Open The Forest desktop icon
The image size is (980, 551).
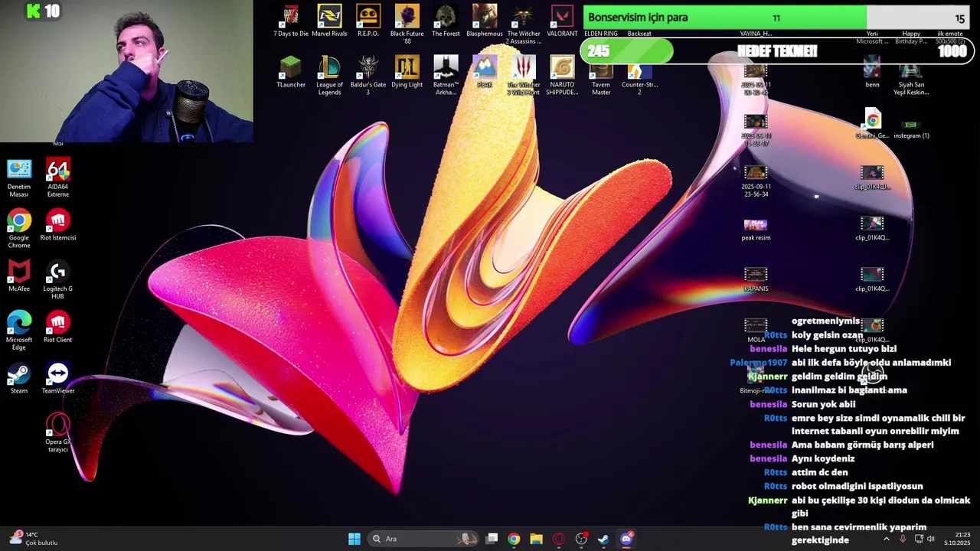446,21
